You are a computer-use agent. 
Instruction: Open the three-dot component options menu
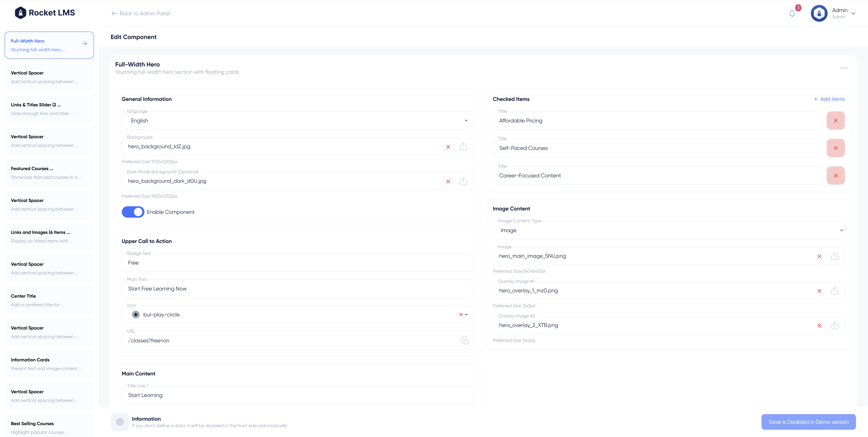click(x=843, y=68)
